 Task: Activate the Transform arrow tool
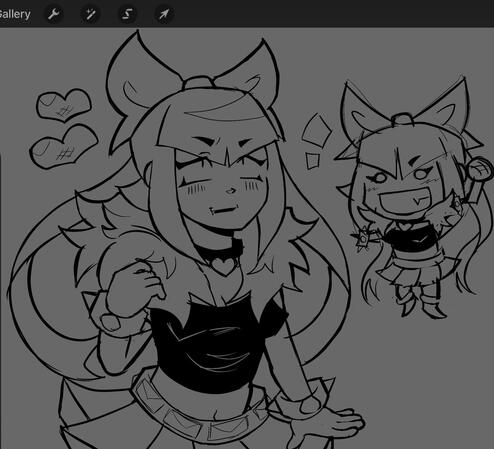click(x=164, y=14)
